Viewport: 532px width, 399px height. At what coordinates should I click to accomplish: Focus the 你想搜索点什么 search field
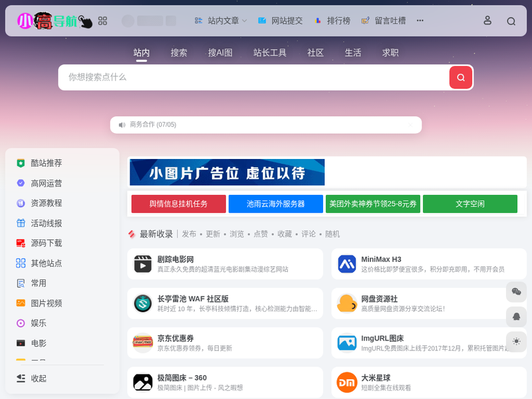[254, 77]
